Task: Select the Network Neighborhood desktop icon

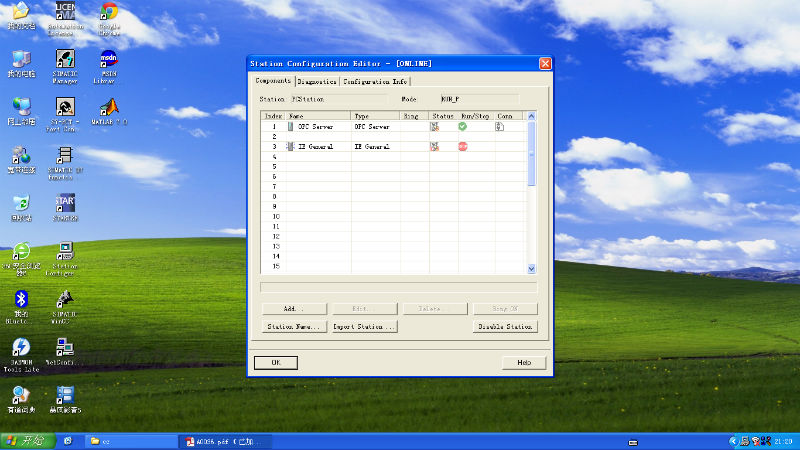Action: coord(21,111)
